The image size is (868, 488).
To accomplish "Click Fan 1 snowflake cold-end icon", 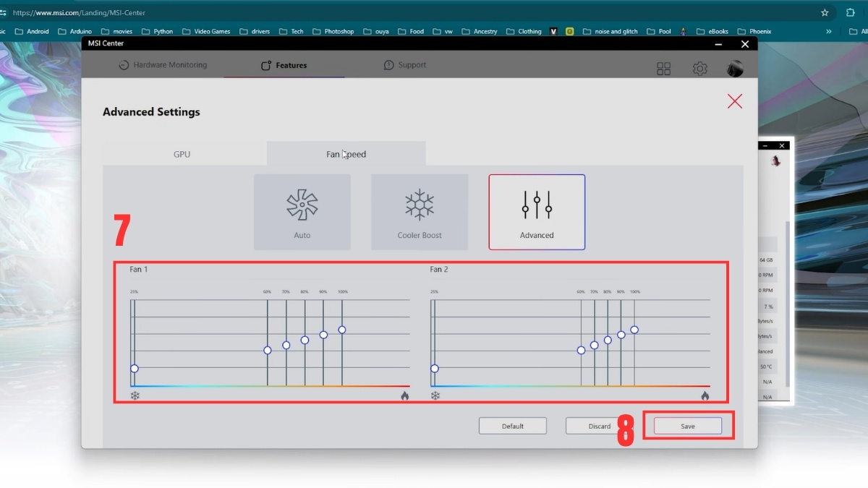I will coord(135,395).
